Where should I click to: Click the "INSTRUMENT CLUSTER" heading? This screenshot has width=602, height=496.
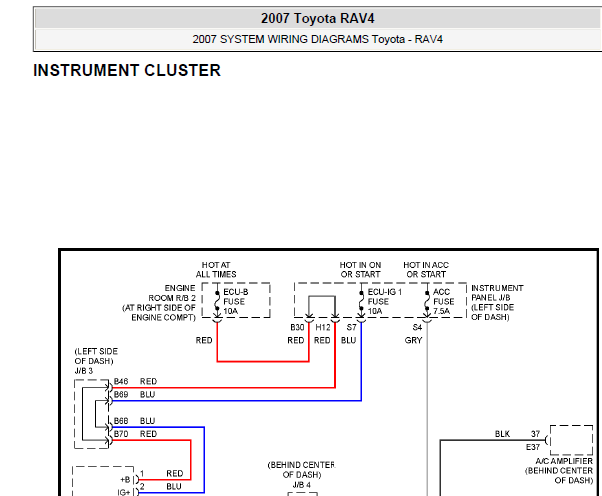(127, 70)
